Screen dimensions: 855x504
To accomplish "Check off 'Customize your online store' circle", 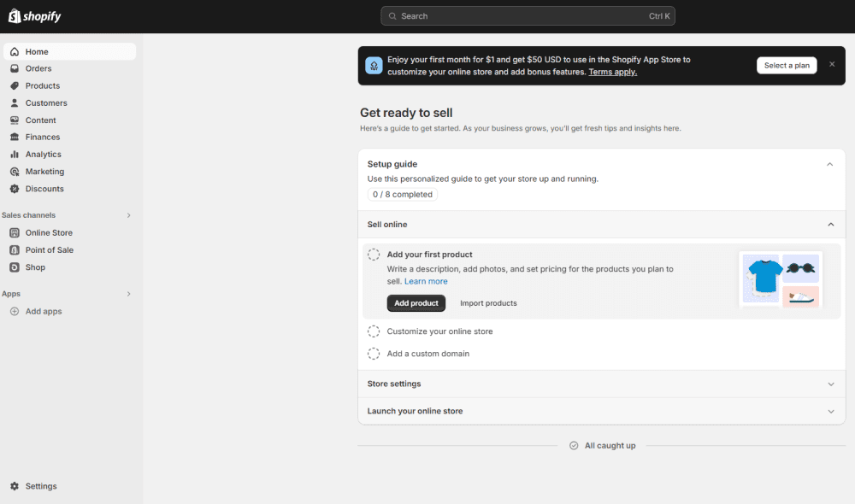I will pyautogui.click(x=374, y=331).
